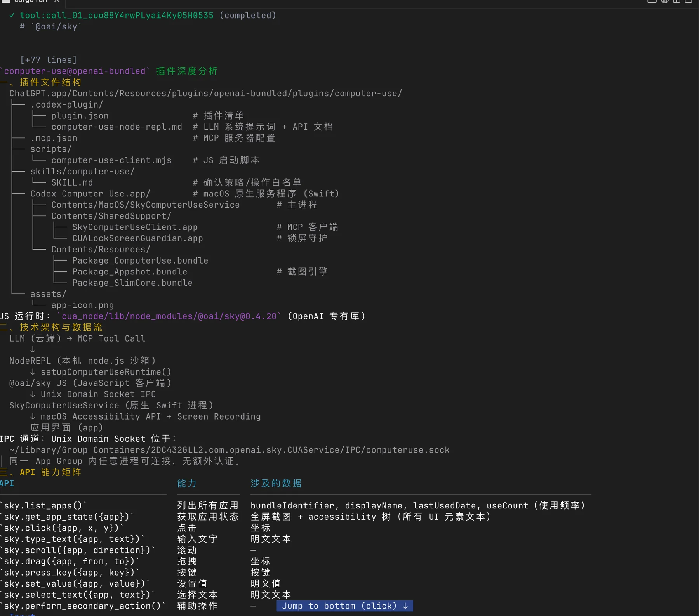Click the "# `@oai/sky`" heading line
Screen dimensions: 699x616
(x=51, y=26)
